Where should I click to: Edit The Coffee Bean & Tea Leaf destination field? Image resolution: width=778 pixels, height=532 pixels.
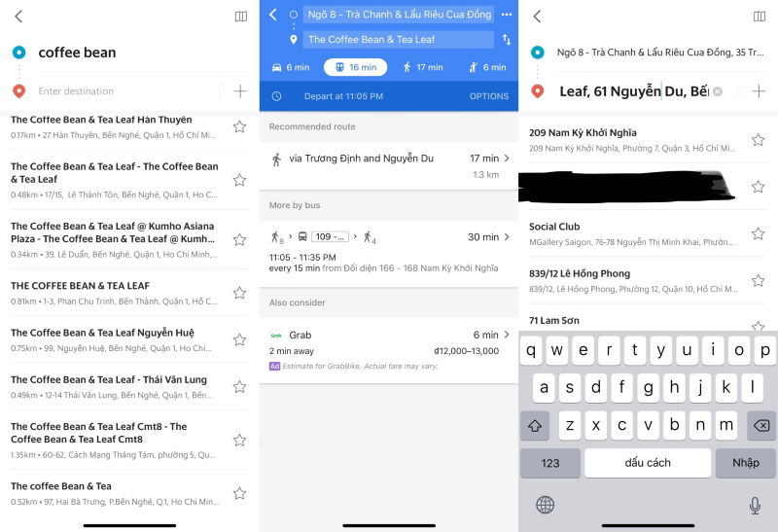tap(399, 39)
